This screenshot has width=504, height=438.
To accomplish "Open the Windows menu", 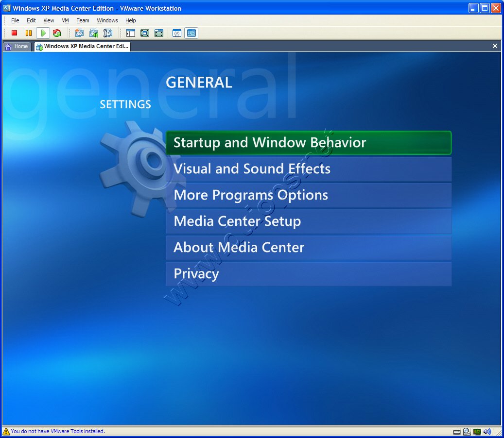I will [x=107, y=20].
